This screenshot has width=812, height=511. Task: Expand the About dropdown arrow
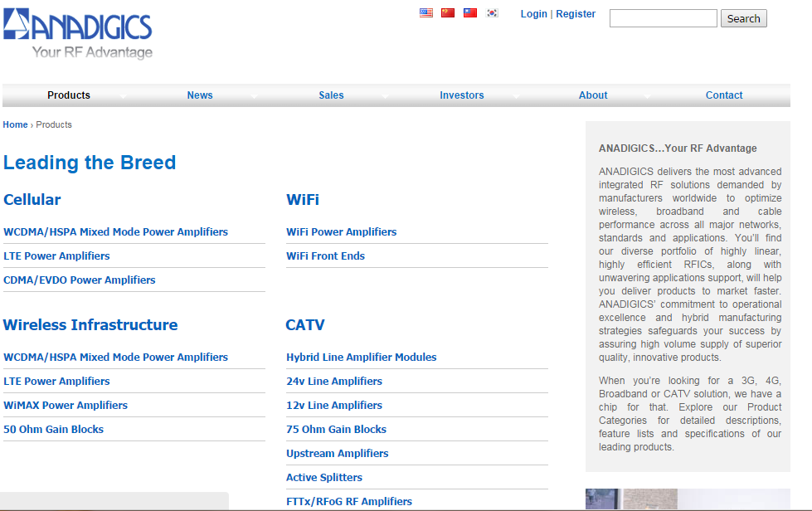point(647,96)
